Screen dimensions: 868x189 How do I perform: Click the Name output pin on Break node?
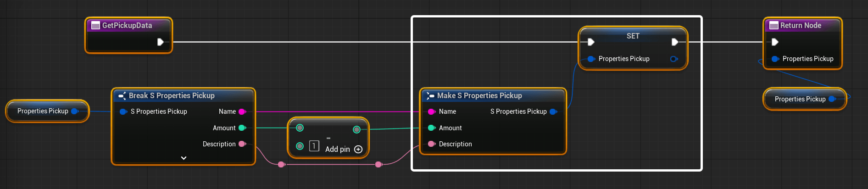pos(242,111)
